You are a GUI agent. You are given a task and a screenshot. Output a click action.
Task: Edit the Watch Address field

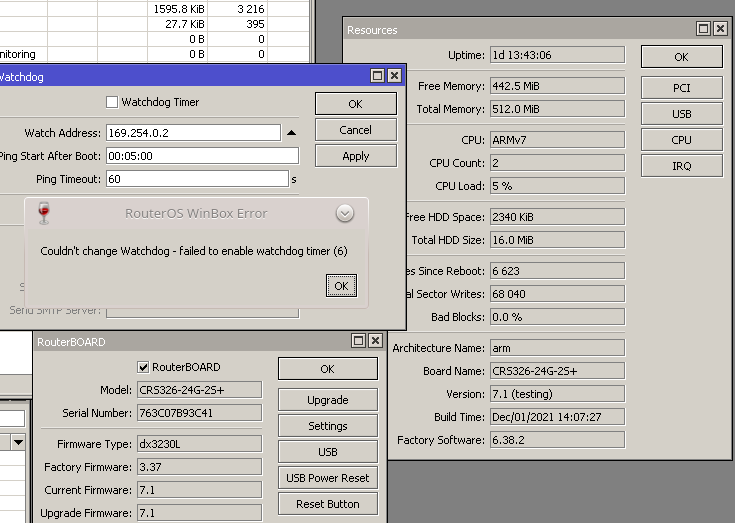click(x=193, y=133)
